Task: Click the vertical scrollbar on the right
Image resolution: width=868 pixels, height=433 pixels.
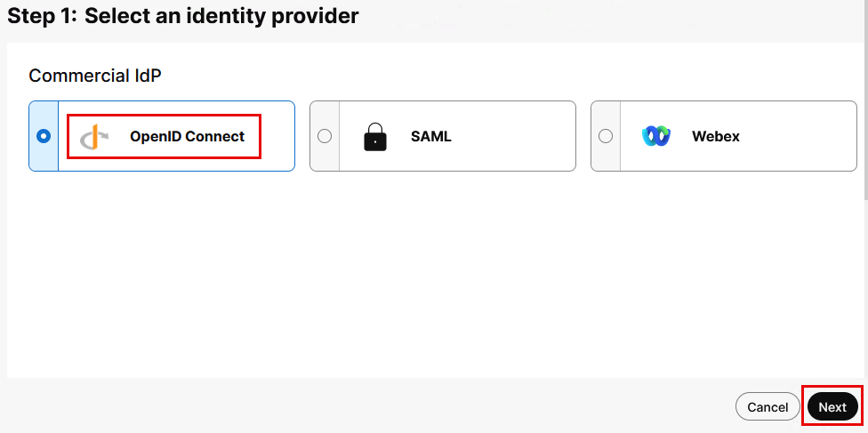Action: 864,116
